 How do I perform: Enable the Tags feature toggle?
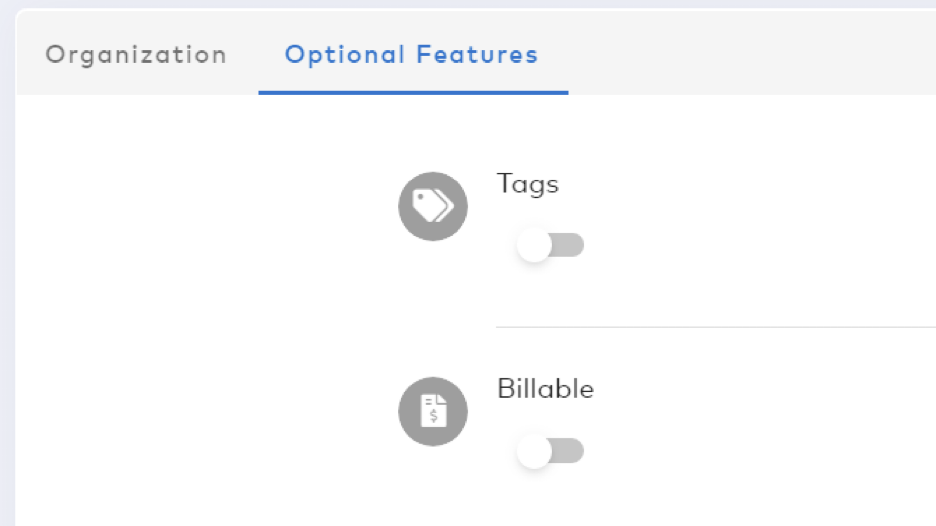550,245
